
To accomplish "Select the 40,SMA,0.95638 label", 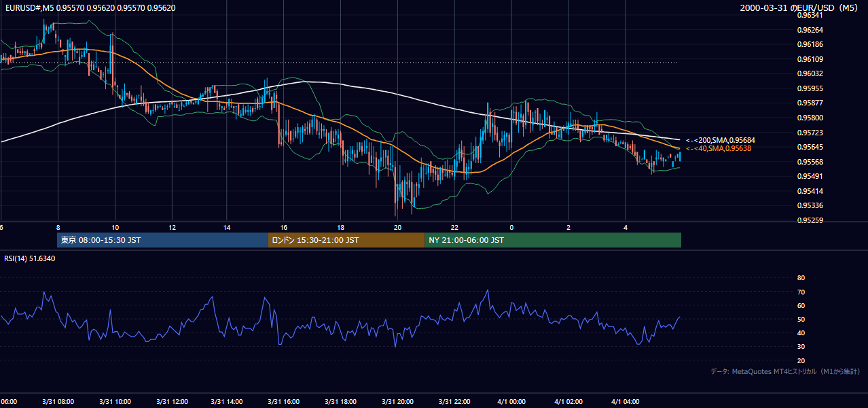I will pyautogui.click(x=719, y=148).
